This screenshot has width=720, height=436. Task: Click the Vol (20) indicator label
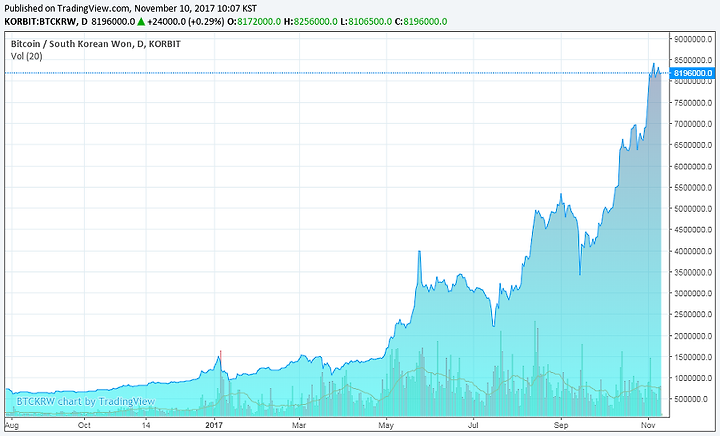(27, 56)
